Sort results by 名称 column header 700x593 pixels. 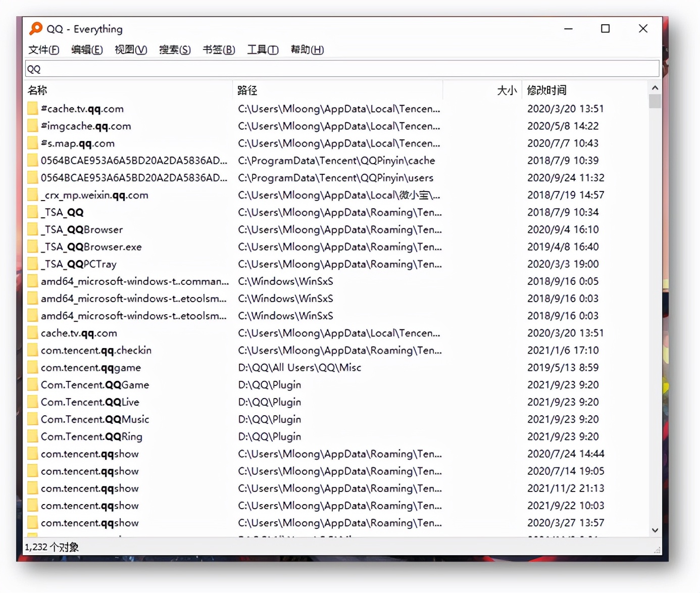[129, 90]
